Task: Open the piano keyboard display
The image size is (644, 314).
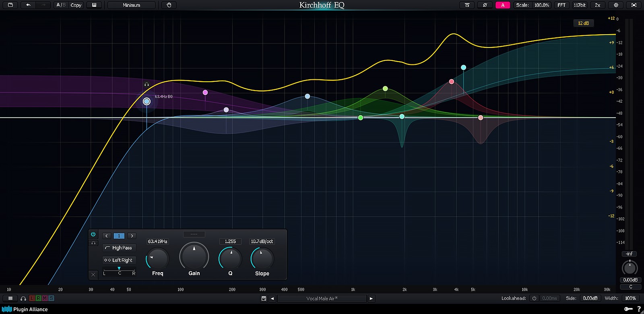Action: click(94, 5)
